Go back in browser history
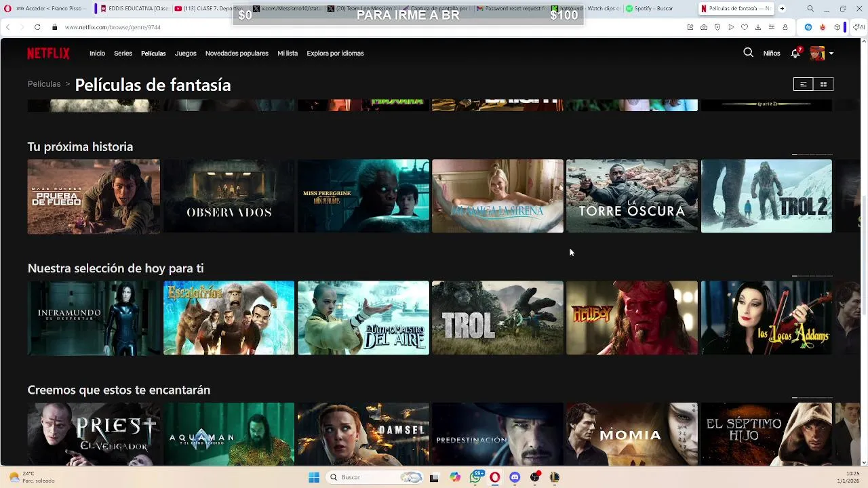This screenshot has width=868, height=488. pyautogui.click(x=7, y=27)
